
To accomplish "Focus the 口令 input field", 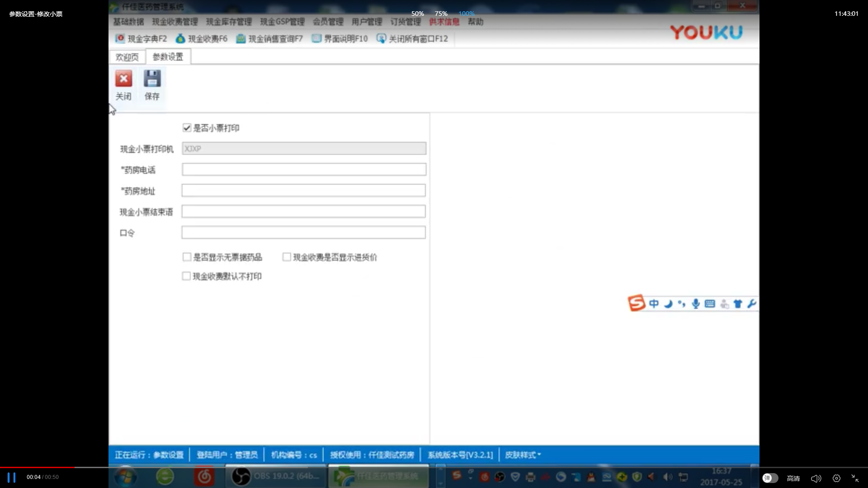I will 304,233.
